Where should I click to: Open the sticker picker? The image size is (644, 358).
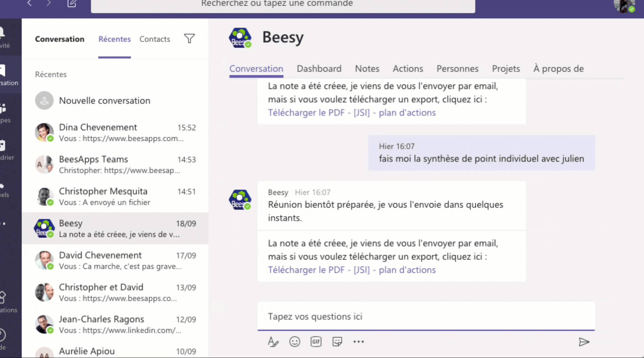coord(337,342)
